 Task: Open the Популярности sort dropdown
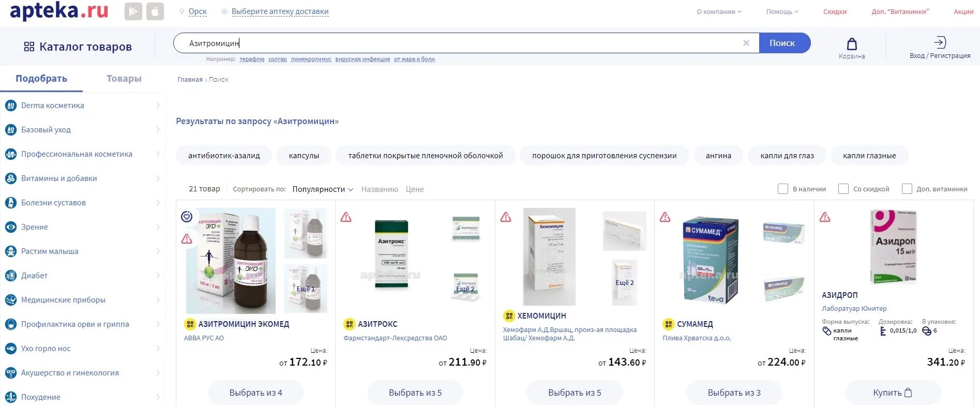coord(323,189)
